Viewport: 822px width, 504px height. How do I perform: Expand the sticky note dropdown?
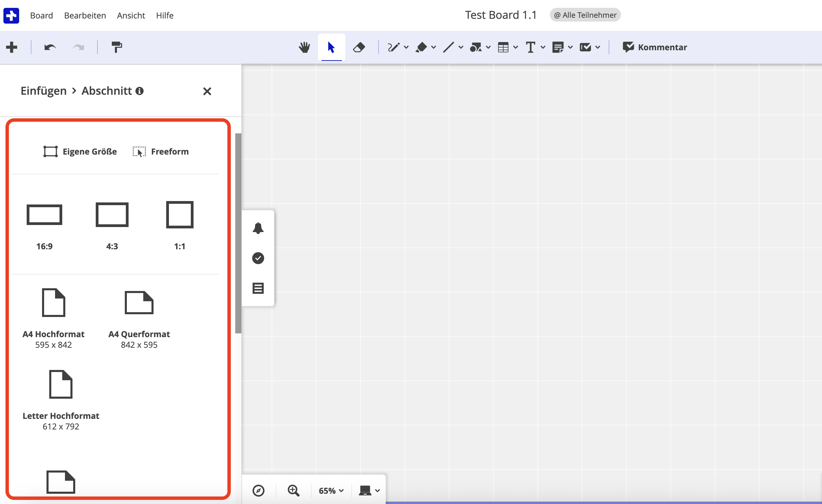[570, 47]
